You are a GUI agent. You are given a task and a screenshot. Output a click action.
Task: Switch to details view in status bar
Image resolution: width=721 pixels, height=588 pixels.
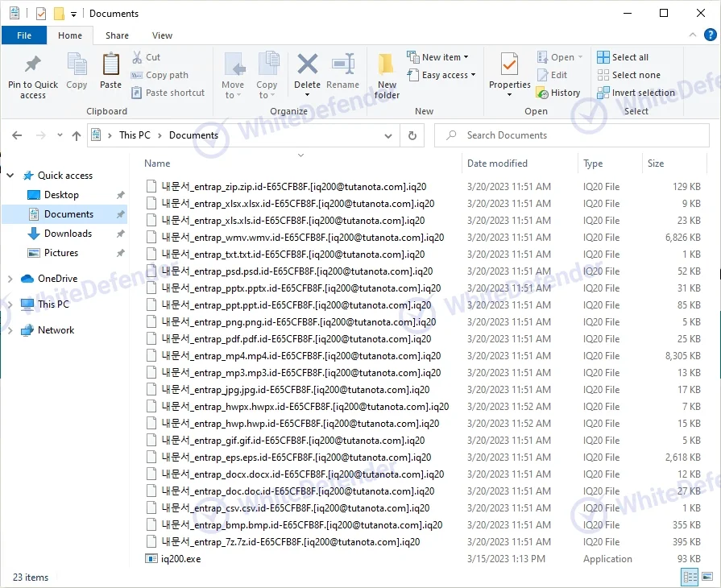click(690, 577)
